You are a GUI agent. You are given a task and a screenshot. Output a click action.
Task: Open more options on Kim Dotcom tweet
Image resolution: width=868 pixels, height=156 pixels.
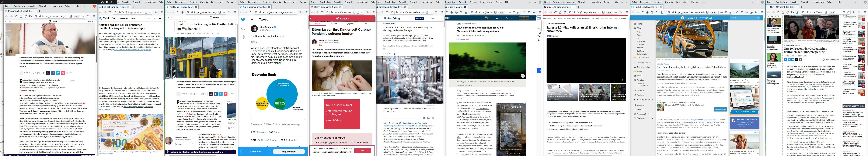(304, 27)
